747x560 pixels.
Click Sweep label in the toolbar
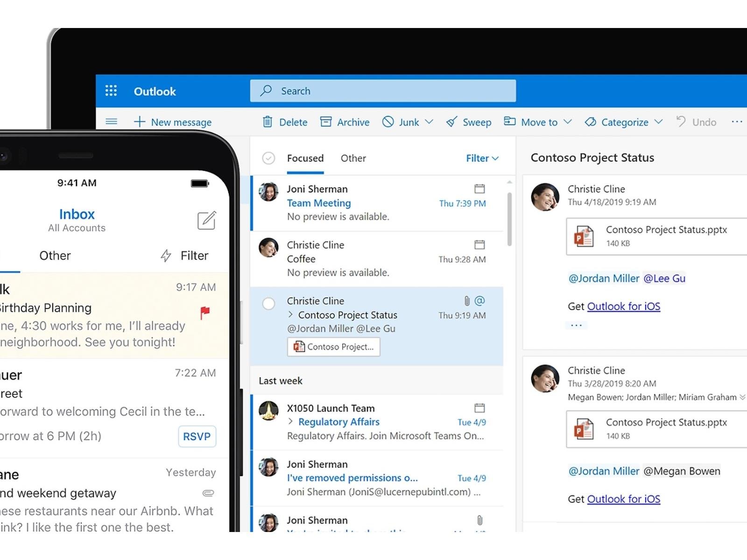click(477, 122)
